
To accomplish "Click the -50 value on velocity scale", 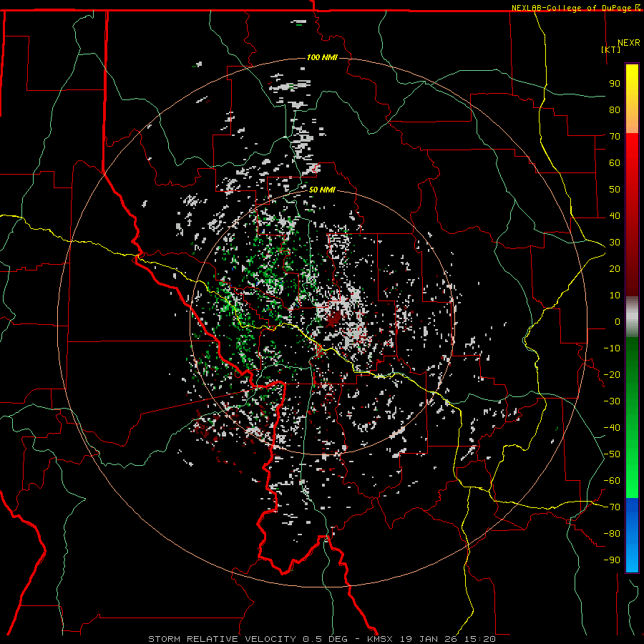I will (612, 454).
